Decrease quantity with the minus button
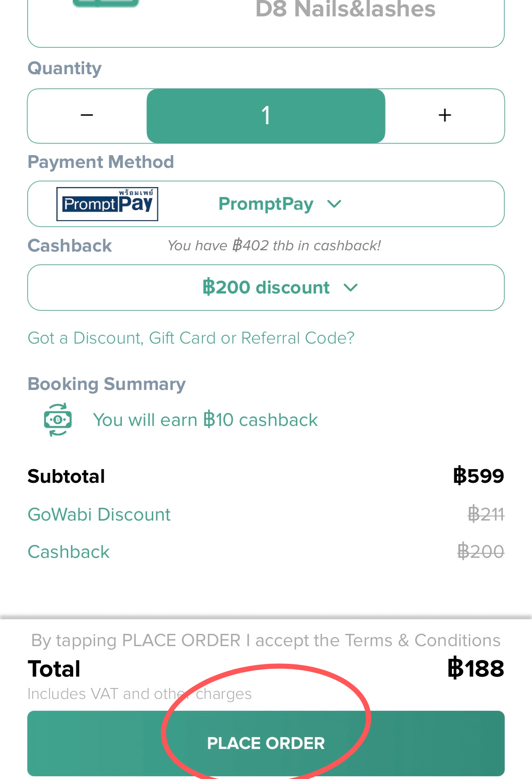532x779 pixels. (x=87, y=116)
